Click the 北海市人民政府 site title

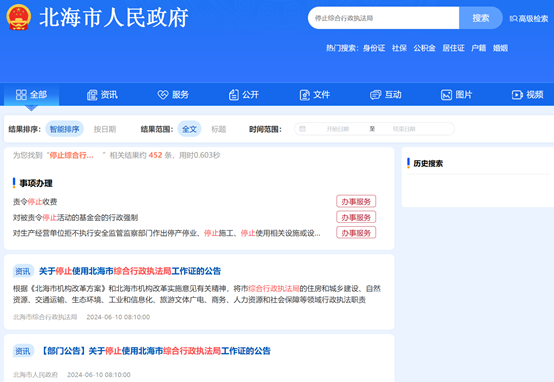coord(114,17)
